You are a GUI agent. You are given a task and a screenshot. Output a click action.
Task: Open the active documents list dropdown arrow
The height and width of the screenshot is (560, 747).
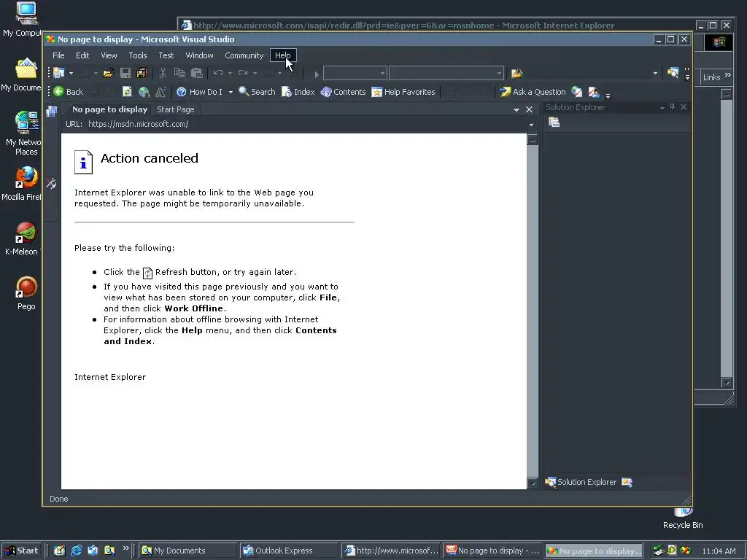tap(516, 110)
